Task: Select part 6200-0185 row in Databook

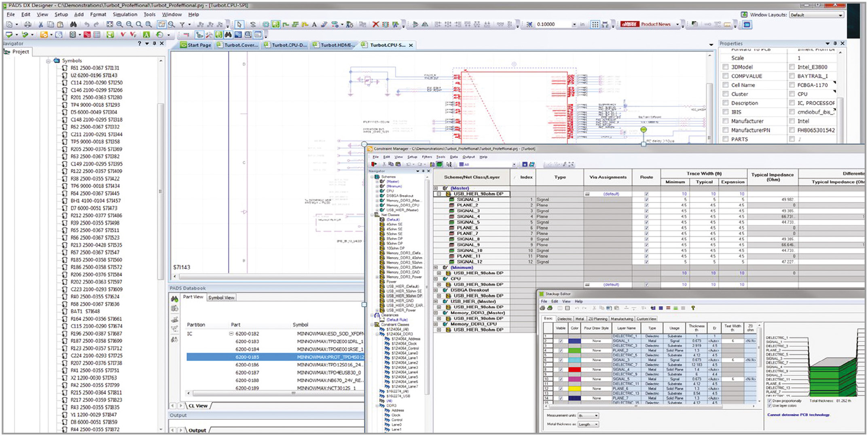Action: click(x=275, y=357)
